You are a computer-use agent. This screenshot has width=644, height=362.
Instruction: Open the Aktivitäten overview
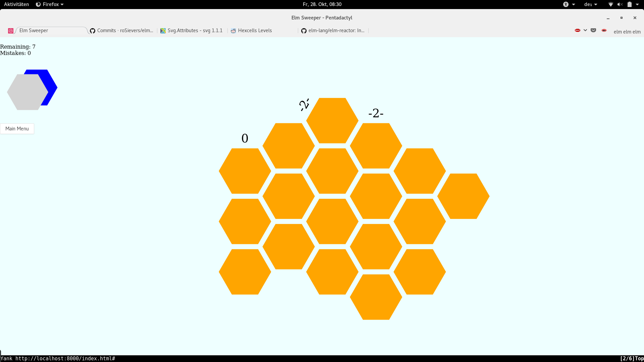(x=16, y=4)
